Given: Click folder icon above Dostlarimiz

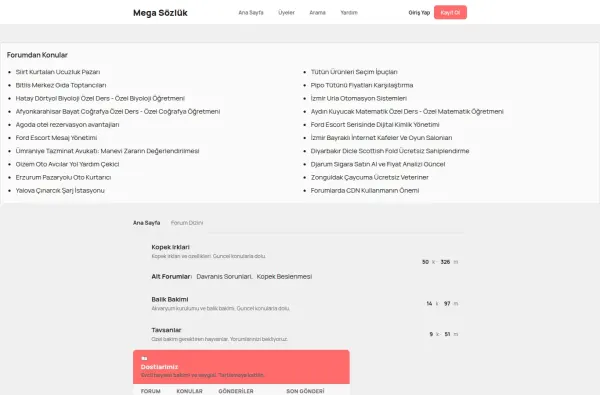Looking at the screenshot, I should tap(144, 359).
